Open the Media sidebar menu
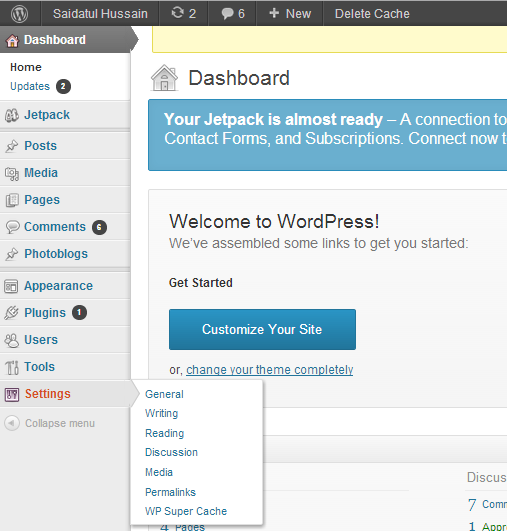Image resolution: width=507 pixels, height=531 pixels. pyautogui.click(x=41, y=173)
